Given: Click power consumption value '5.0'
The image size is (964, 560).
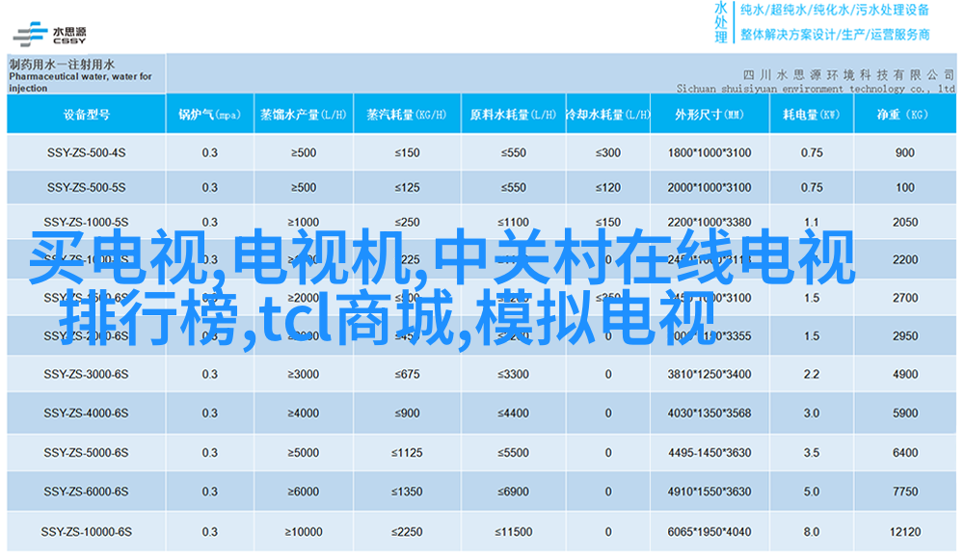Looking at the screenshot, I should pyautogui.click(x=812, y=492).
